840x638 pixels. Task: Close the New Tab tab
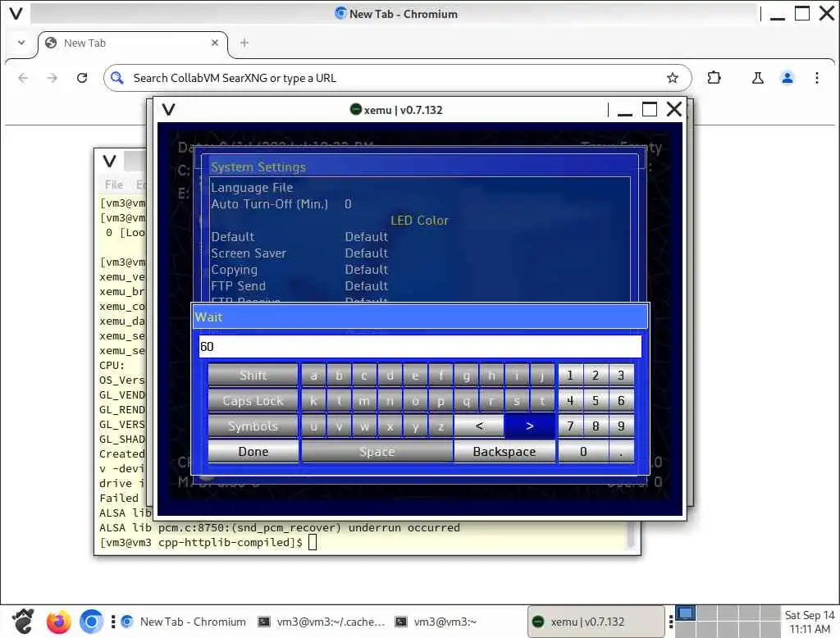pos(215,43)
